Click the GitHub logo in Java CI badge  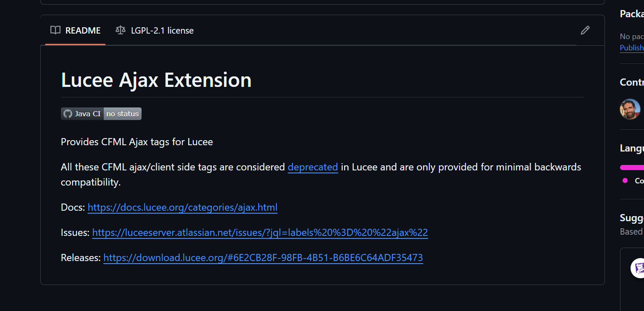[68, 114]
